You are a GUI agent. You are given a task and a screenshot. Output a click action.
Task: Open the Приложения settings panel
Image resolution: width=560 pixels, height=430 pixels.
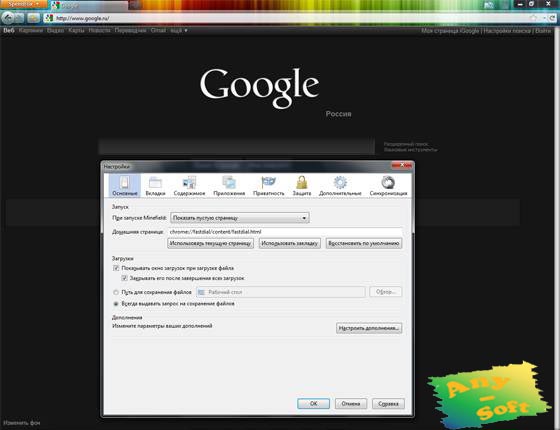point(229,186)
